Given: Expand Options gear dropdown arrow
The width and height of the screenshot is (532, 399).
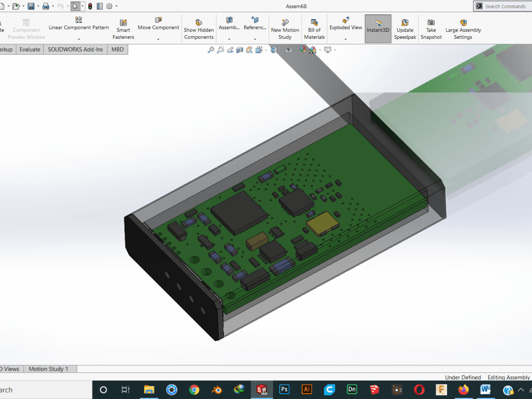Looking at the screenshot, I should (x=117, y=6).
